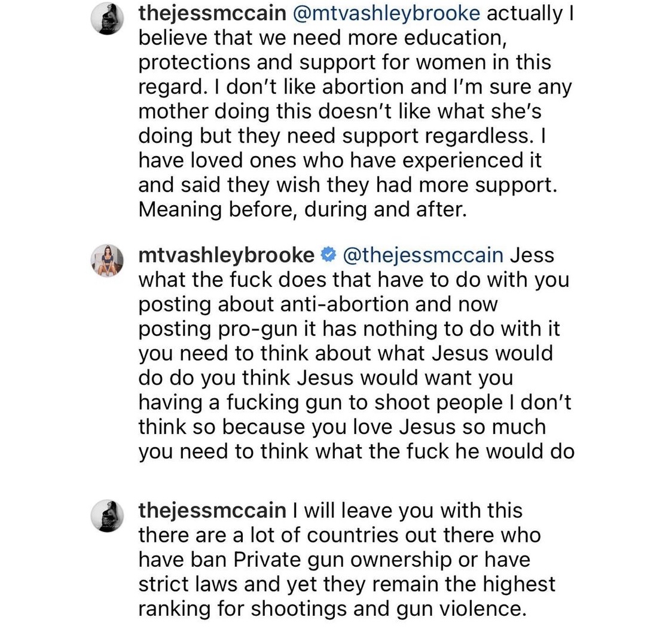The height and width of the screenshot is (632, 672).
Task: Click the line 'mother doing this doesn't like what'
Action: pyautogui.click(x=340, y=111)
